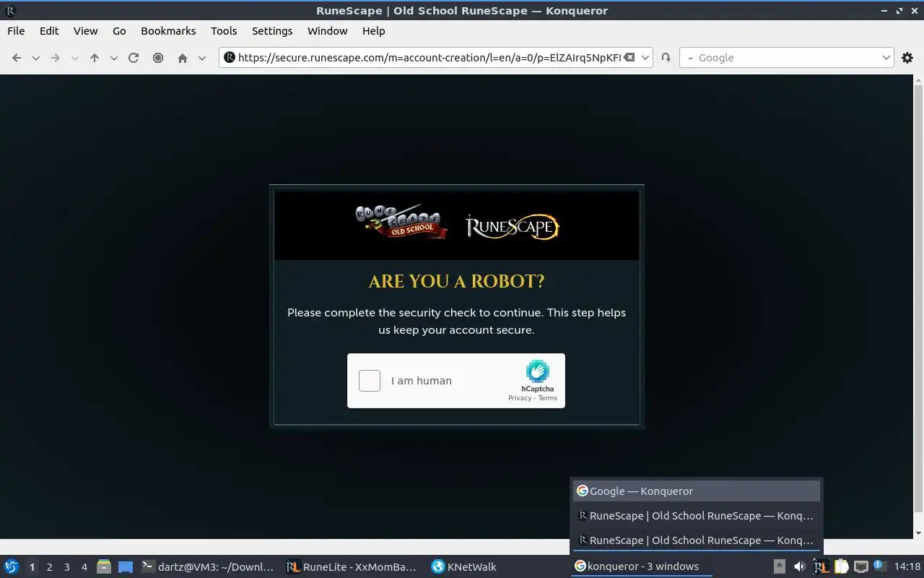Switch to Google — Konqueror window
Screen dimensions: 924x578
click(697, 491)
